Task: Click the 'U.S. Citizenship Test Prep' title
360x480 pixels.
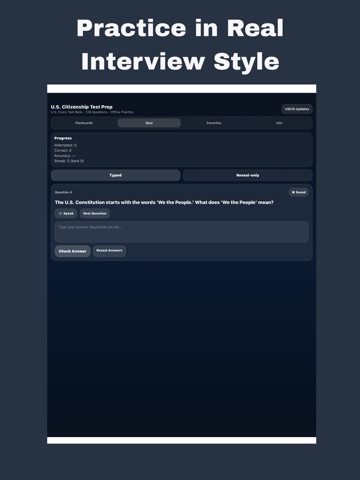Action: [82, 107]
